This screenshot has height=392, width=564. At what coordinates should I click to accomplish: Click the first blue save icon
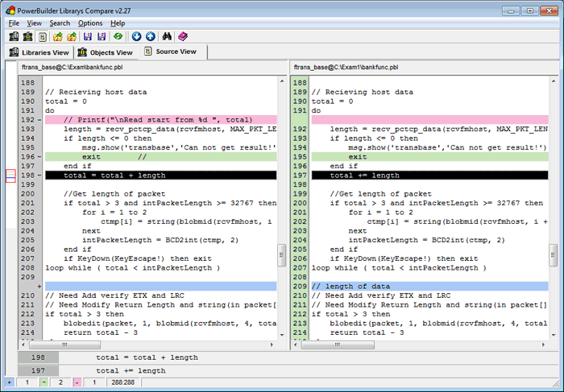point(87,37)
